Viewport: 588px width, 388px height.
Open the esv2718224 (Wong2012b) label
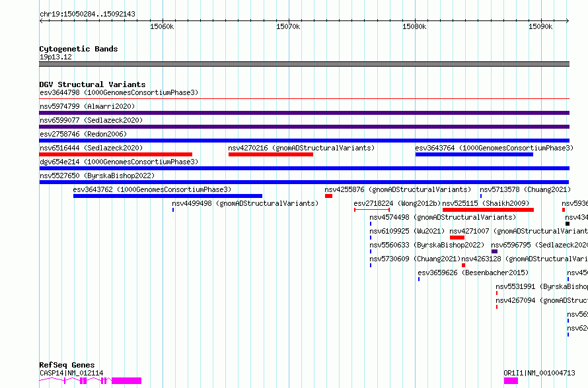point(398,203)
